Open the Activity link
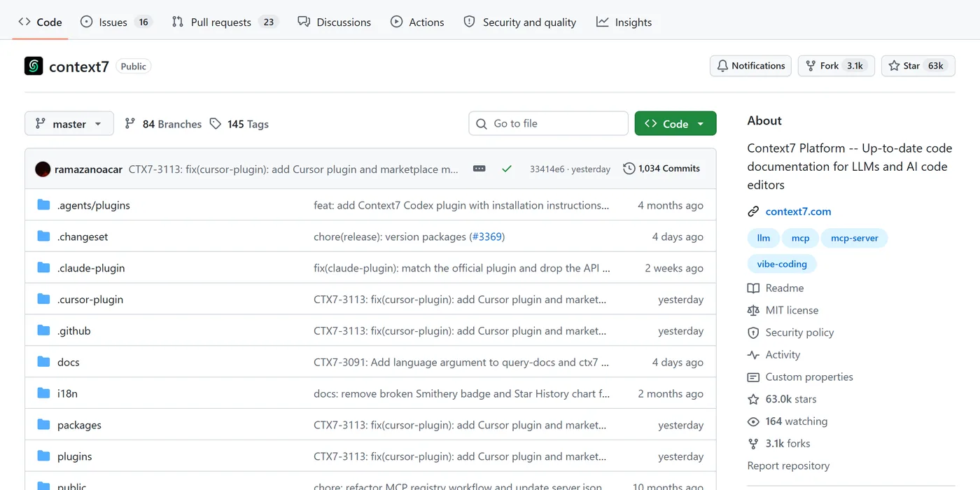 (773, 355)
